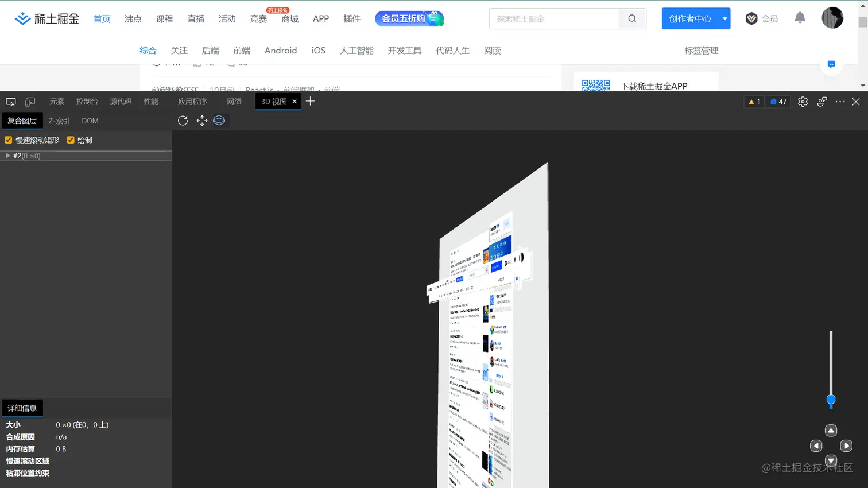Uncheck the 慢速滚动矩形 checkbox
This screenshot has width=868, height=488.
(8, 140)
